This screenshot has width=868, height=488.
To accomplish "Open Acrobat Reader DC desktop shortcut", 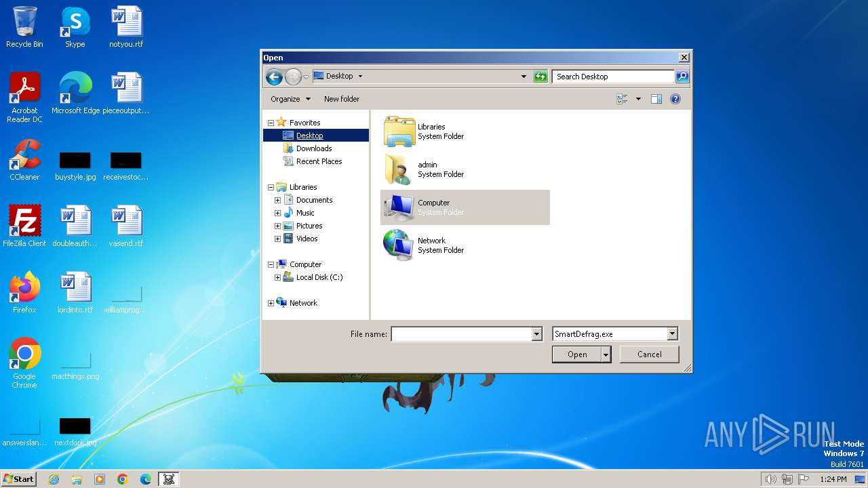I will click(24, 98).
